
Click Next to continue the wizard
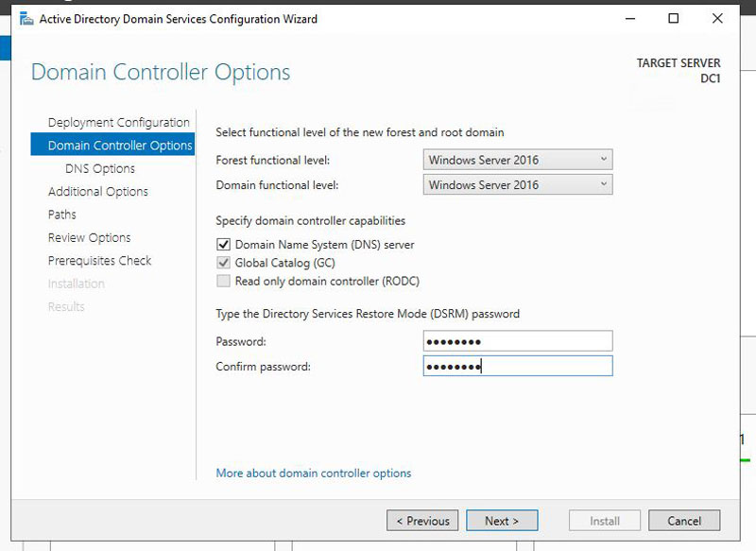502,521
